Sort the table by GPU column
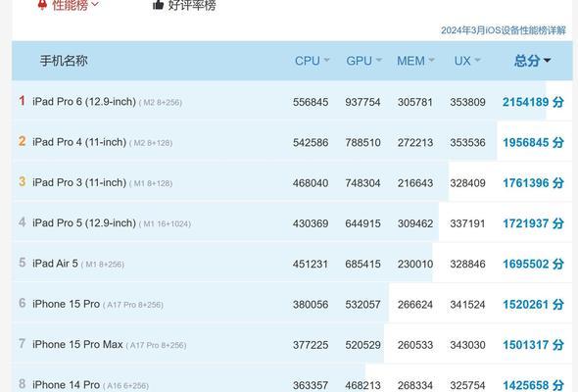Image resolution: width=578 pixels, height=392 pixels. tap(363, 61)
